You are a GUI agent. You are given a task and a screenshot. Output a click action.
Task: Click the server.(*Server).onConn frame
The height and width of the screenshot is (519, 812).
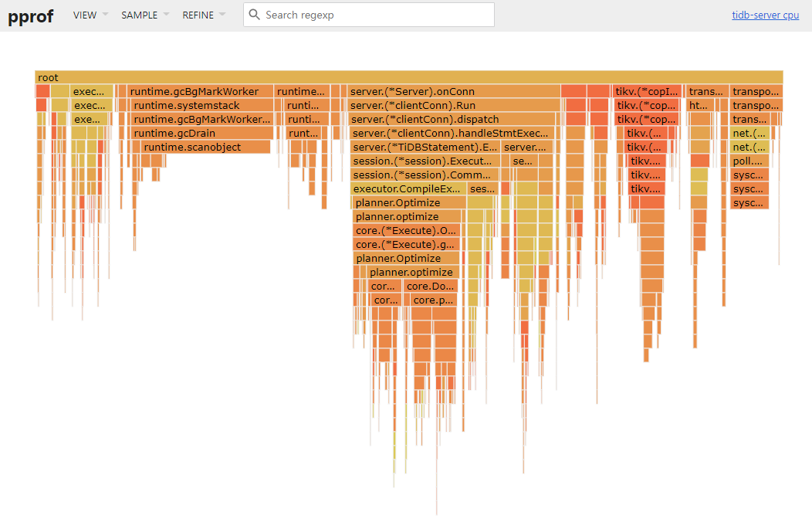[x=453, y=91]
